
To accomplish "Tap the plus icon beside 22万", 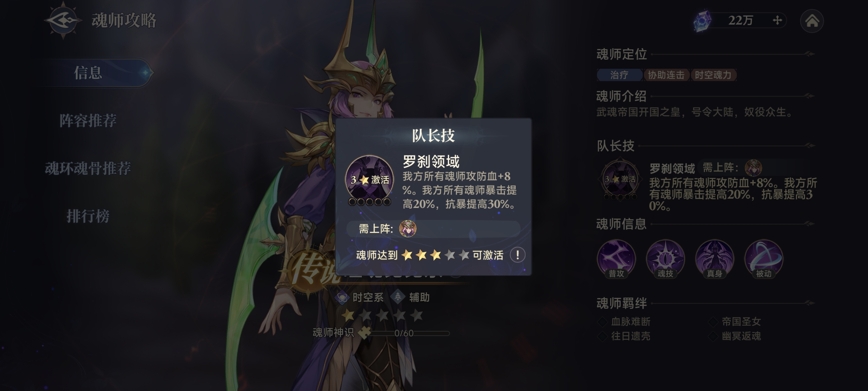I will (x=777, y=20).
